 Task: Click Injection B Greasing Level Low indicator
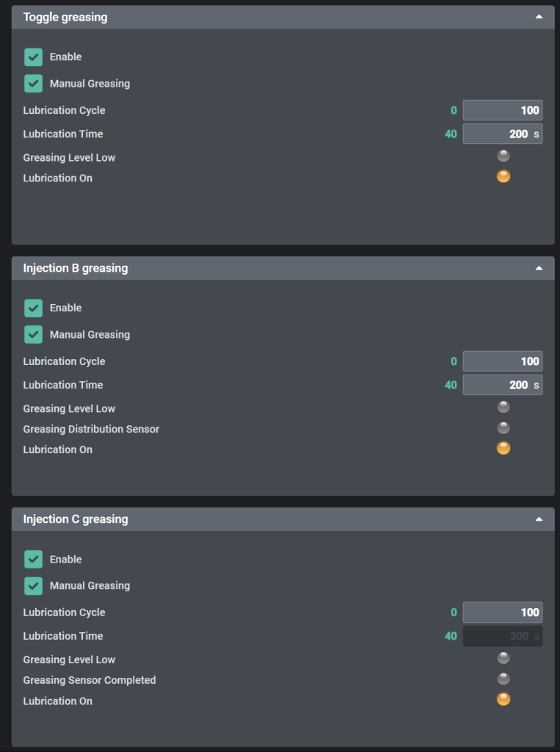click(503, 407)
